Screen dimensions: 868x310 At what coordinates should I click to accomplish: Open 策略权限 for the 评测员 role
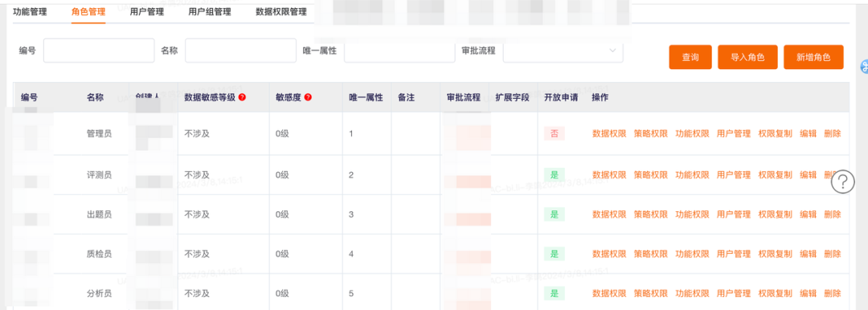click(651, 175)
